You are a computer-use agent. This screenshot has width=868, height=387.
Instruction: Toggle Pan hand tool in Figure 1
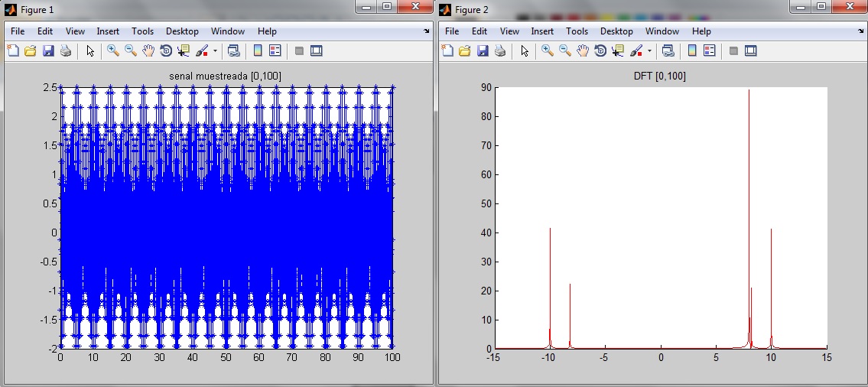point(148,51)
